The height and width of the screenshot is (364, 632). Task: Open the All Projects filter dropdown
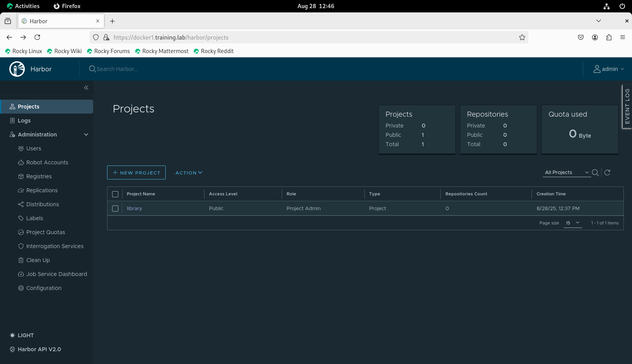[x=566, y=173]
